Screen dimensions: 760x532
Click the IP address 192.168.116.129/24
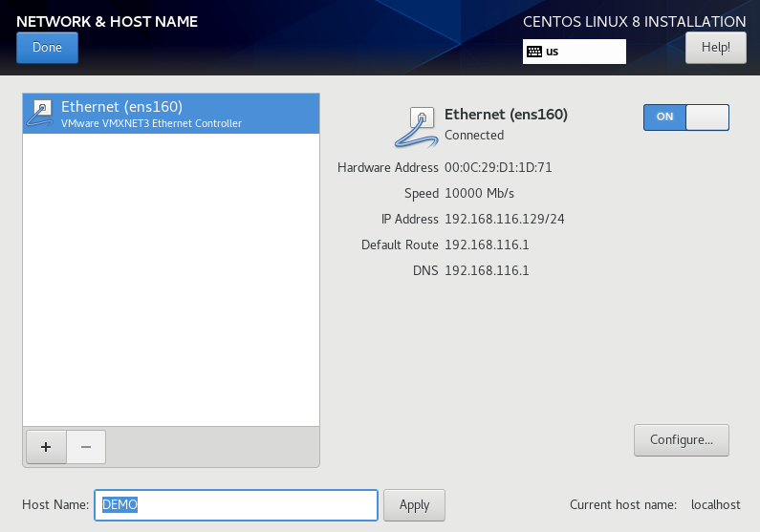(505, 219)
